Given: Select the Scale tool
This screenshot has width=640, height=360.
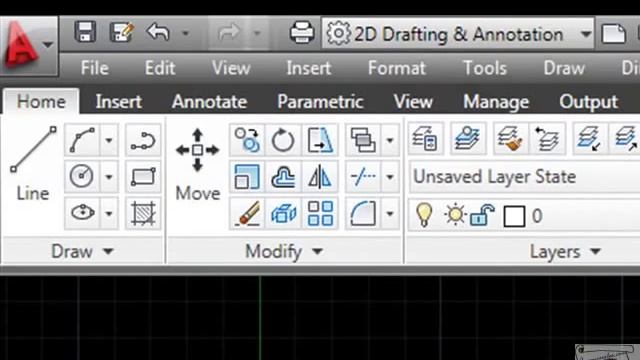Looking at the screenshot, I should pos(247,176).
